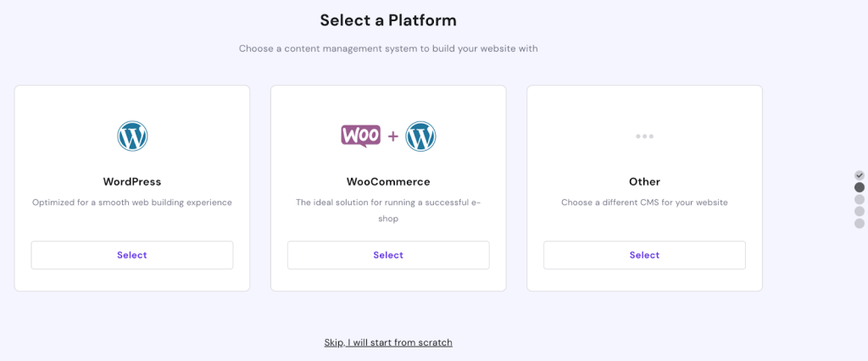Select the WordPress platform
This screenshot has height=361, width=868.
[x=132, y=255]
